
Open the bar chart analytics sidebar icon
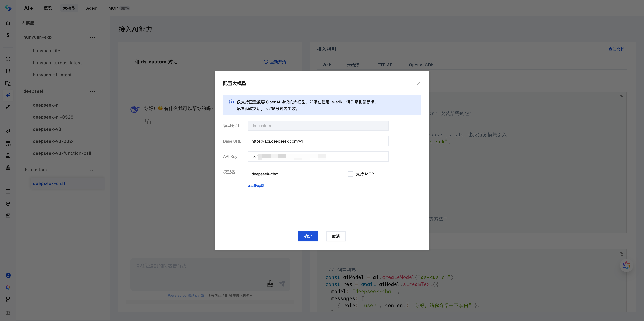[8, 192]
